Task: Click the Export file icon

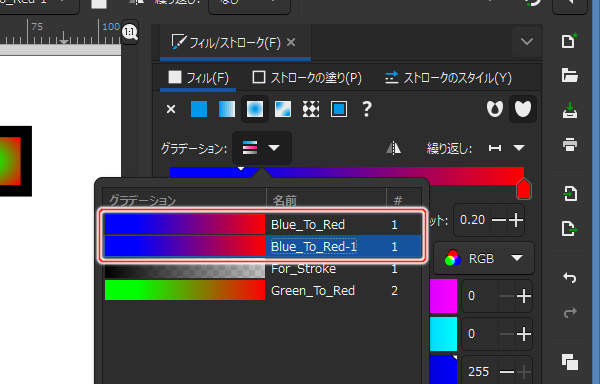Action: click(x=569, y=229)
